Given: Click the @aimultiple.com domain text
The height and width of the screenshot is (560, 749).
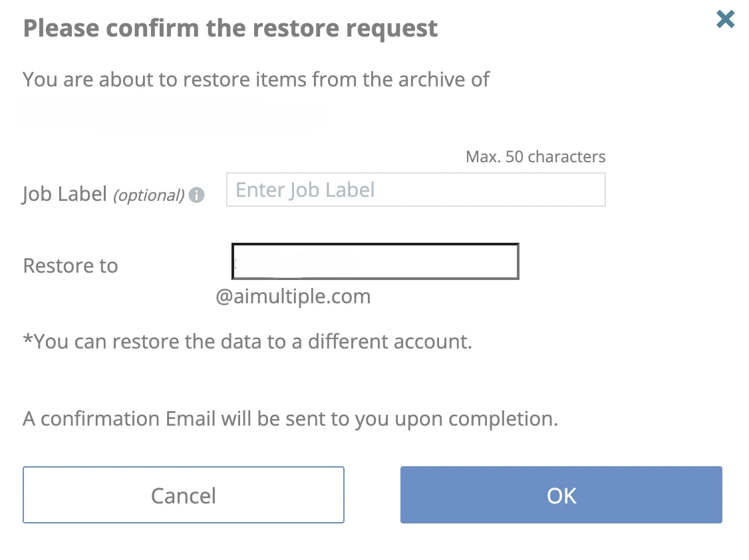Looking at the screenshot, I should click(293, 296).
